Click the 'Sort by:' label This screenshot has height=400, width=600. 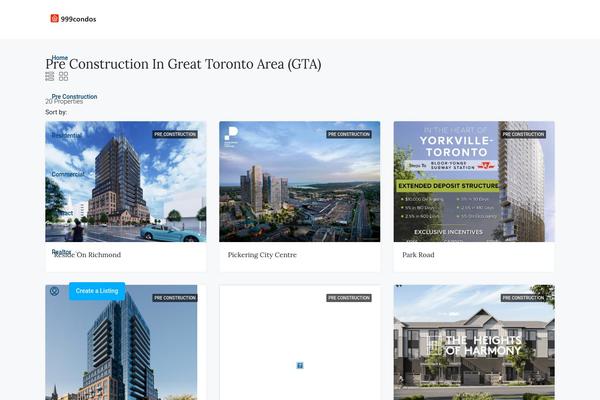[x=56, y=112]
